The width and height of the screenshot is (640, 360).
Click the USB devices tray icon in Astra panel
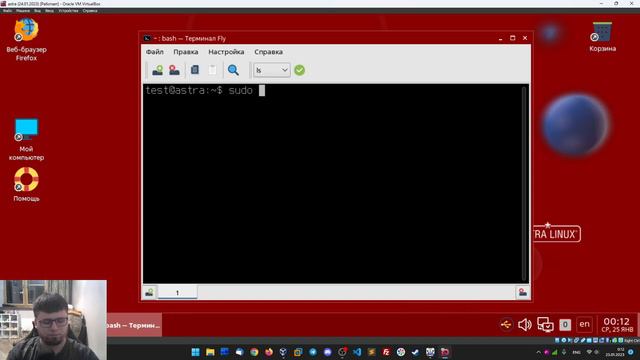point(506,325)
